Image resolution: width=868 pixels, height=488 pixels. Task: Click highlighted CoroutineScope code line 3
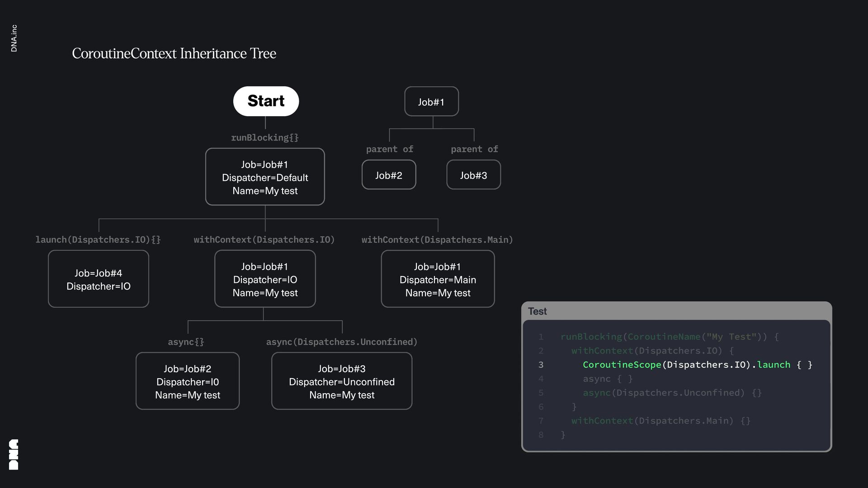pos(697,365)
